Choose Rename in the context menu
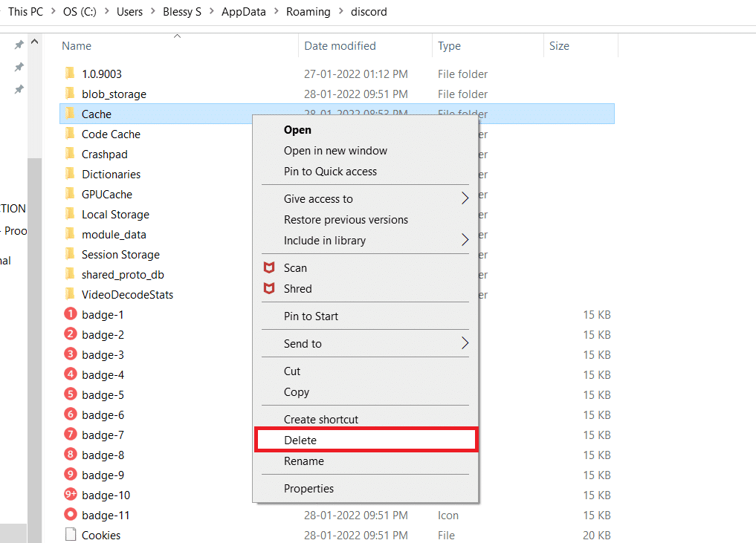The image size is (756, 543). [x=304, y=461]
